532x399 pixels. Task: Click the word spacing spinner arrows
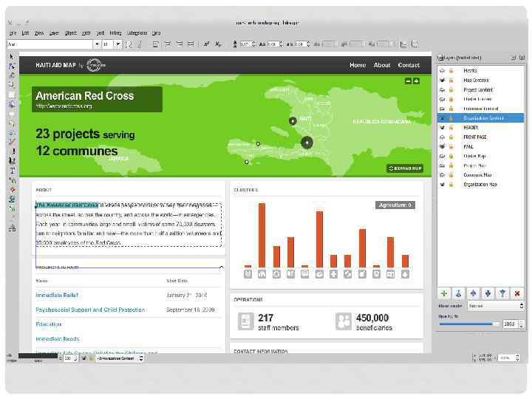tap(308, 44)
